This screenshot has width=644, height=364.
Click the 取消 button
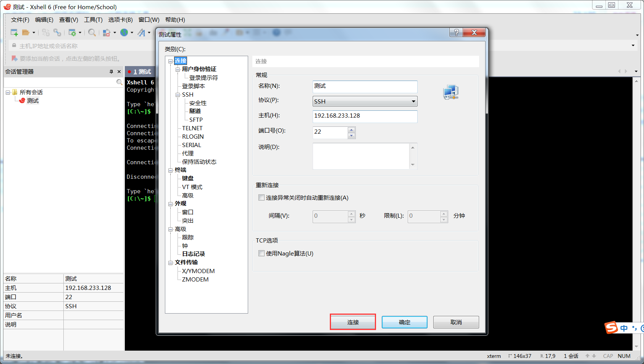point(456,322)
